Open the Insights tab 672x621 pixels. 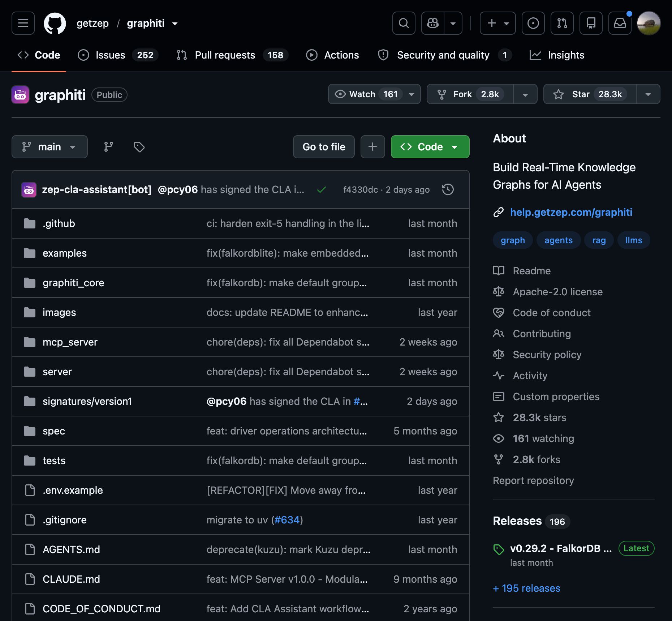click(x=557, y=55)
